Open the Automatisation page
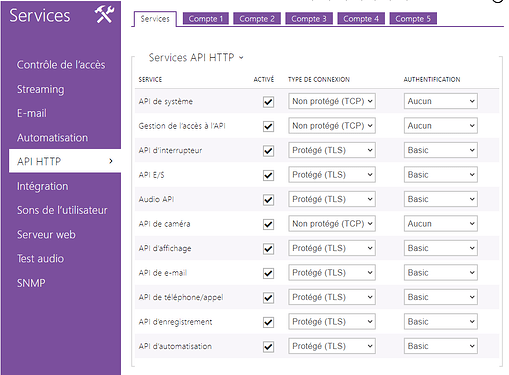 click(x=53, y=138)
